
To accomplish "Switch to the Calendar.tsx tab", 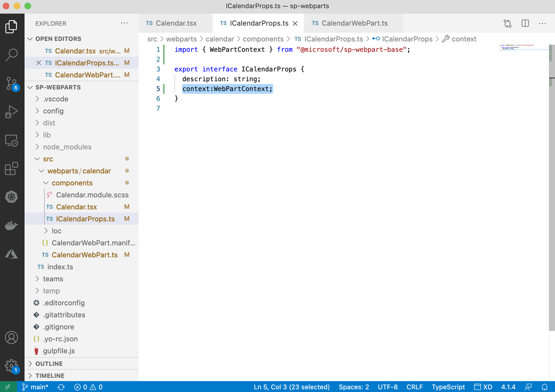I will coord(176,23).
